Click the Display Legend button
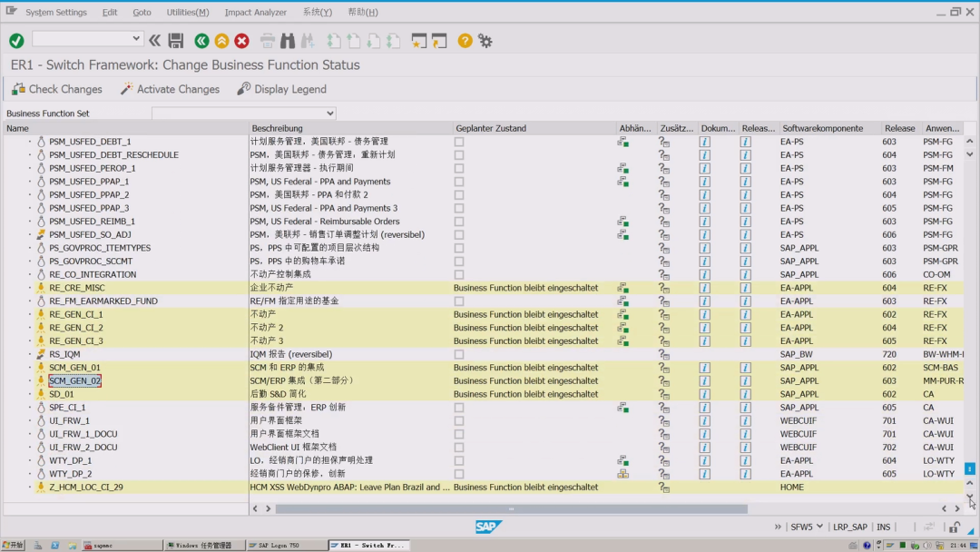The height and width of the screenshot is (552, 980). click(282, 89)
